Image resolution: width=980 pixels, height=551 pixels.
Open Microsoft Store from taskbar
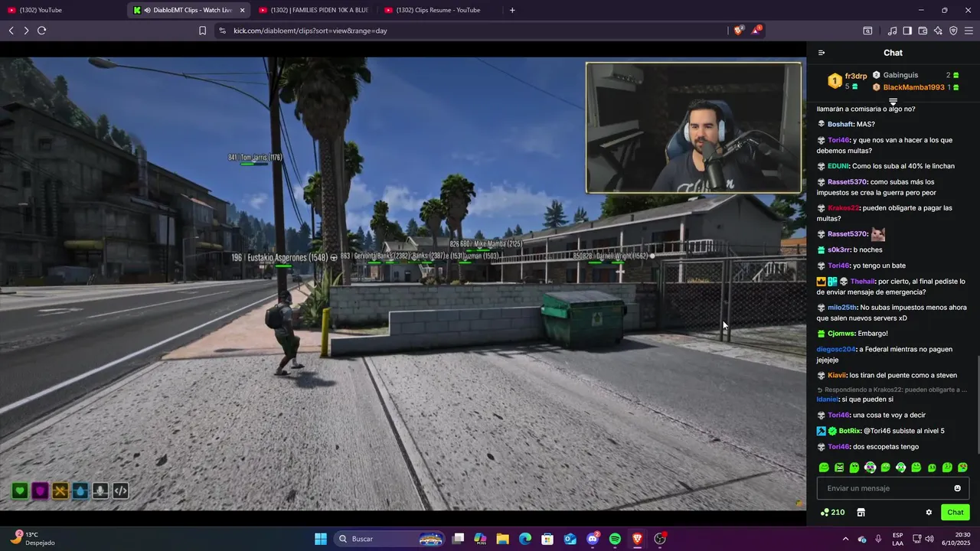tap(547, 539)
